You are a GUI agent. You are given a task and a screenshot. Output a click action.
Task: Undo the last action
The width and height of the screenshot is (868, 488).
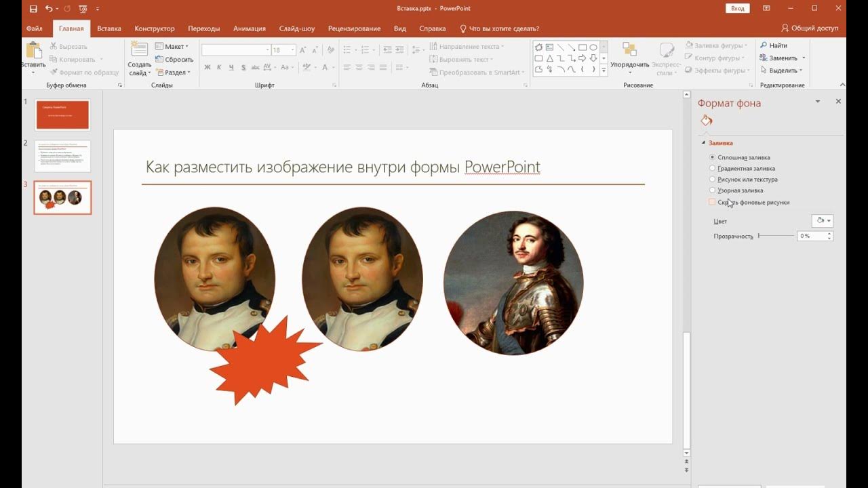(48, 9)
